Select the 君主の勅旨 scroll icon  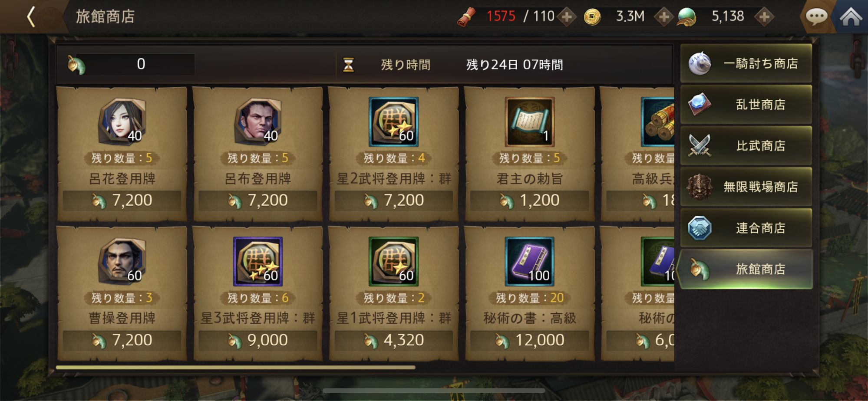click(529, 122)
